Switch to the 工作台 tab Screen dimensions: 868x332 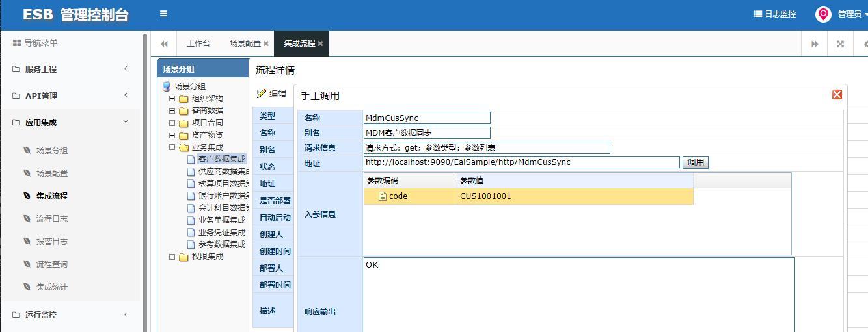point(198,44)
